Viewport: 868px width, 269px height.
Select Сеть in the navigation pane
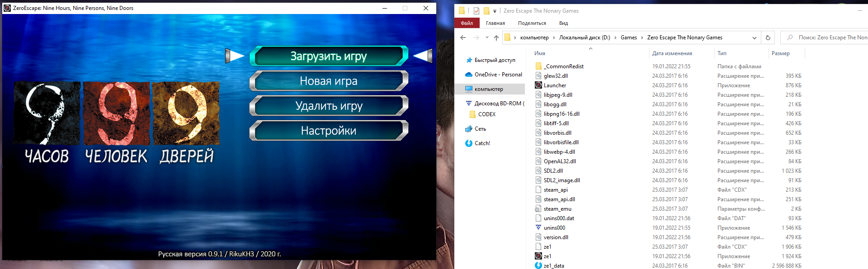click(x=480, y=129)
